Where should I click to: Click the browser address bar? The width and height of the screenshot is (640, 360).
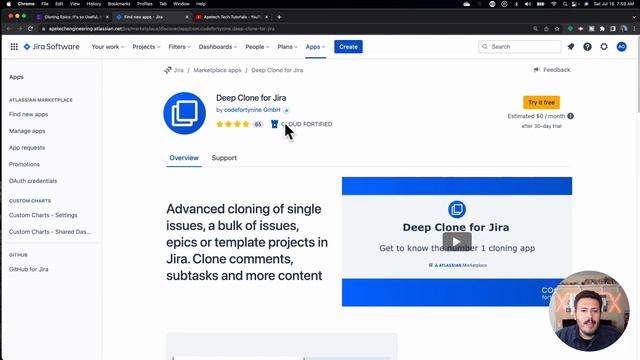click(x=286, y=29)
